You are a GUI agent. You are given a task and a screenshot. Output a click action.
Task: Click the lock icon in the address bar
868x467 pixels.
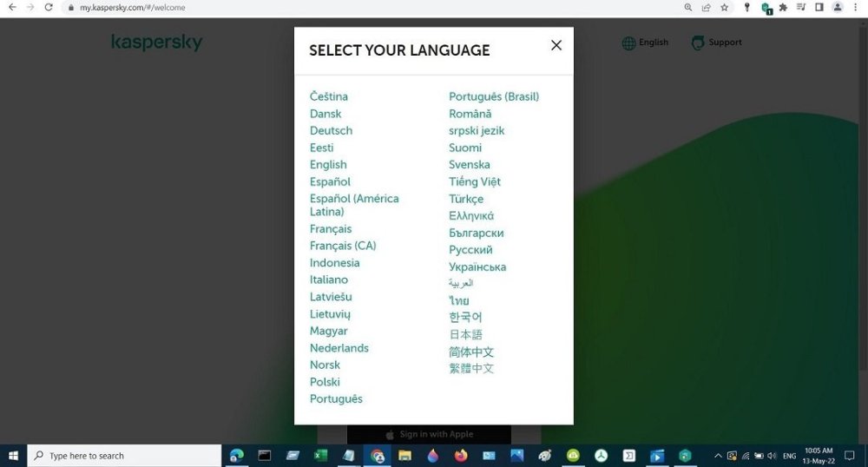pos(71,8)
